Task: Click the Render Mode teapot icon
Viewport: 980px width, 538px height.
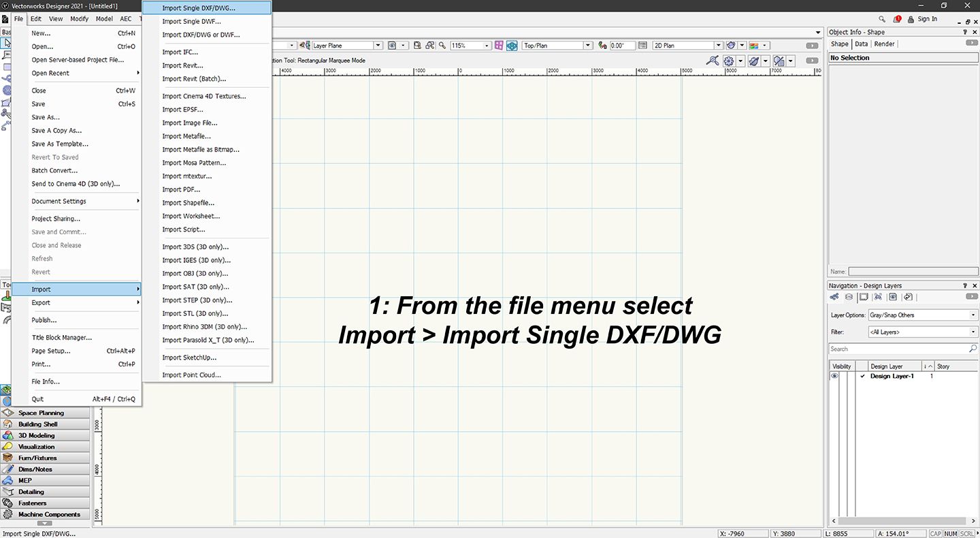Action: (x=731, y=45)
